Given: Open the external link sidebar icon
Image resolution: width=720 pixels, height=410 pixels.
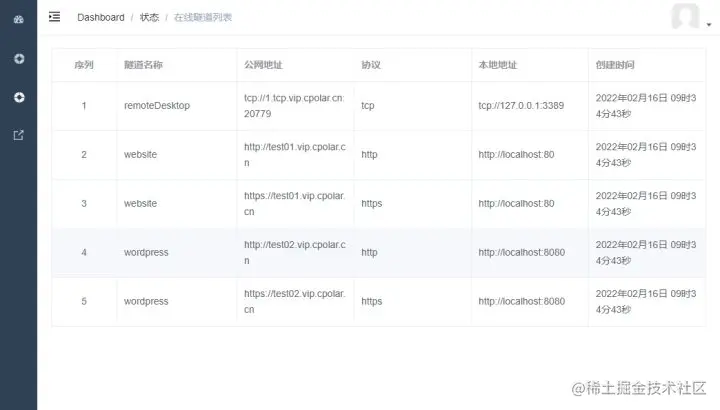Looking at the screenshot, I should click(x=18, y=135).
